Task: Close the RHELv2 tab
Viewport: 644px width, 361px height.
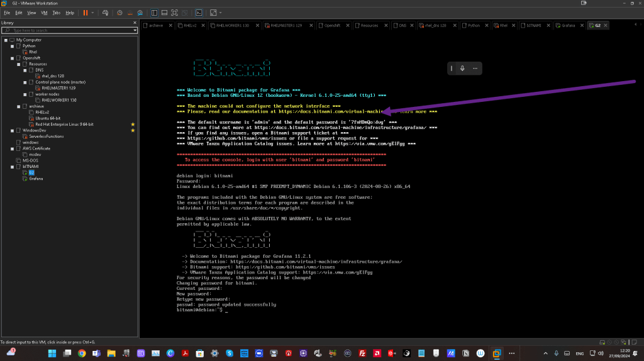Action: click(203, 25)
